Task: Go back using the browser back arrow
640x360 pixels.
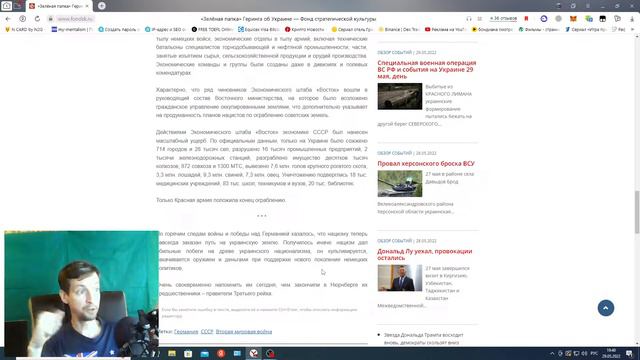Action: tap(8, 19)
